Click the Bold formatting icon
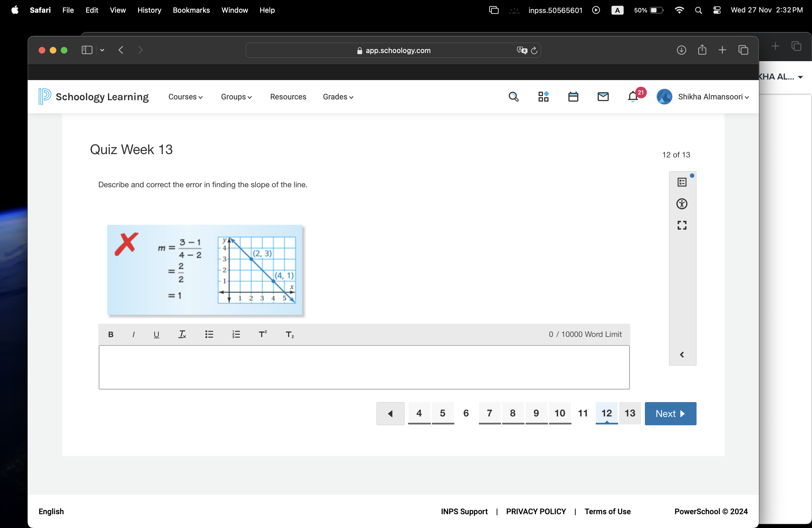Screen dimensions: 812x528 coord(111,334)
